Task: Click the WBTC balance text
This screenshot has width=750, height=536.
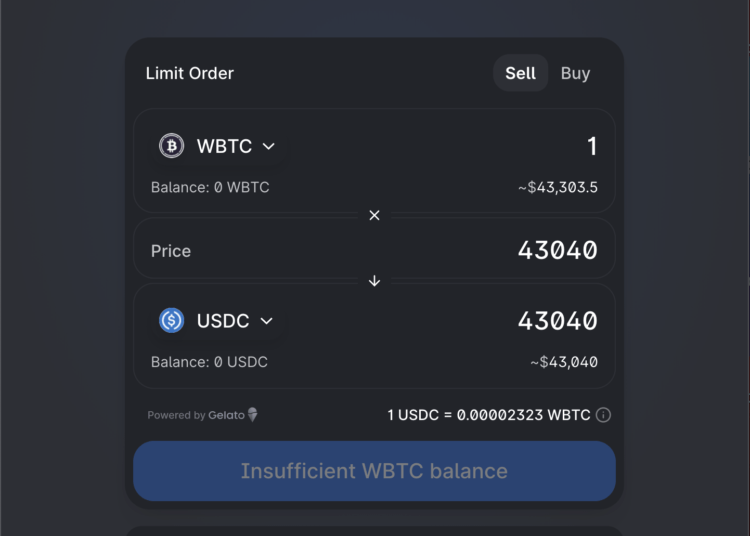Action: pos(210,187)
